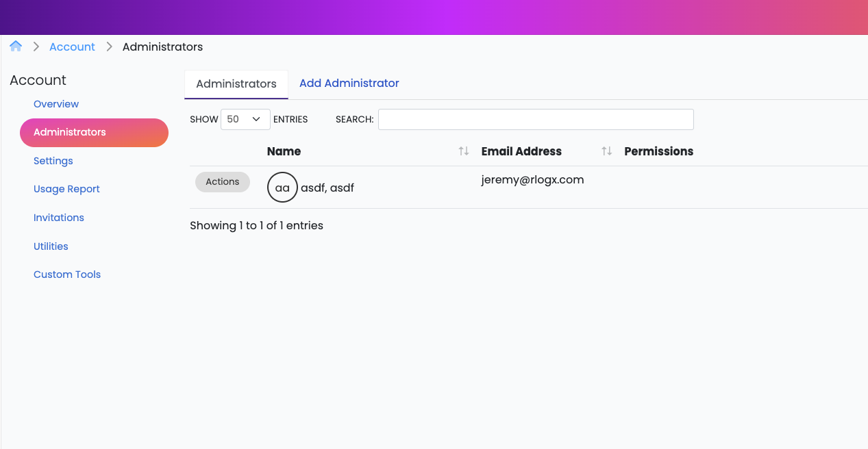Click the home icon in the breadcrumb

tap(16, 47)
